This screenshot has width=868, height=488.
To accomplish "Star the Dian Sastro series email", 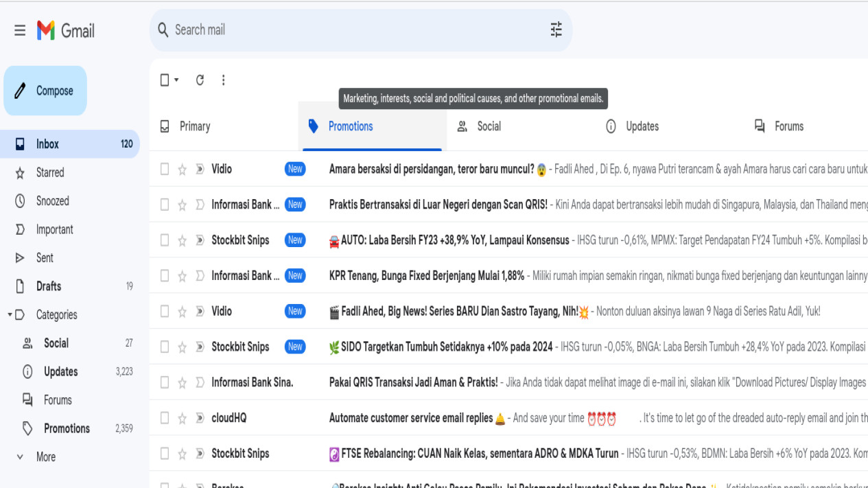I will coord(183,312).
